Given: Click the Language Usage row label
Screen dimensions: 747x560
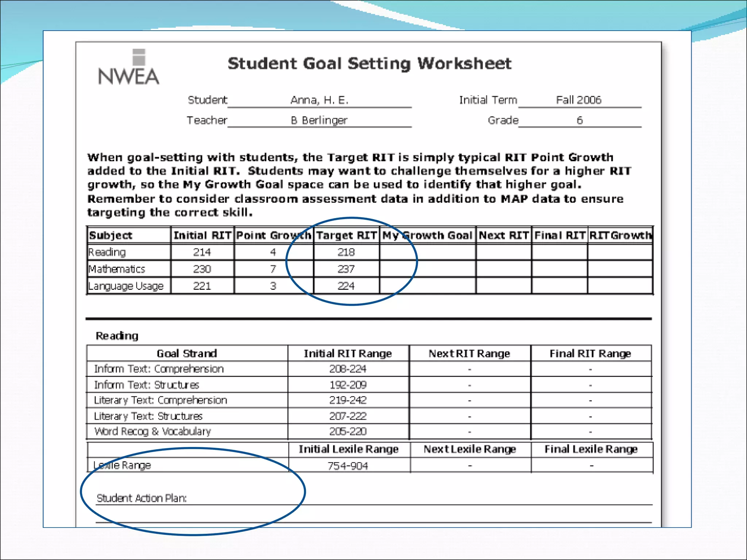Looking at the screenshot, I should click(126, 286).
